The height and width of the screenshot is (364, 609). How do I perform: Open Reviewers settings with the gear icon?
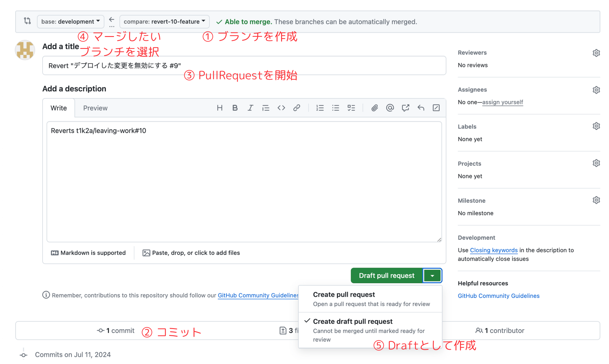[x=596, y=53]
